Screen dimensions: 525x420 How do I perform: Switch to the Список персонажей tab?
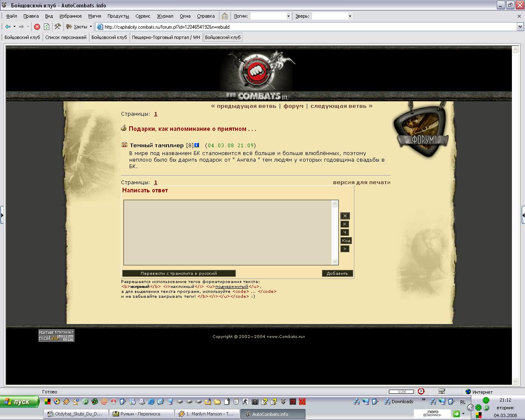click(x=66, y=37)
